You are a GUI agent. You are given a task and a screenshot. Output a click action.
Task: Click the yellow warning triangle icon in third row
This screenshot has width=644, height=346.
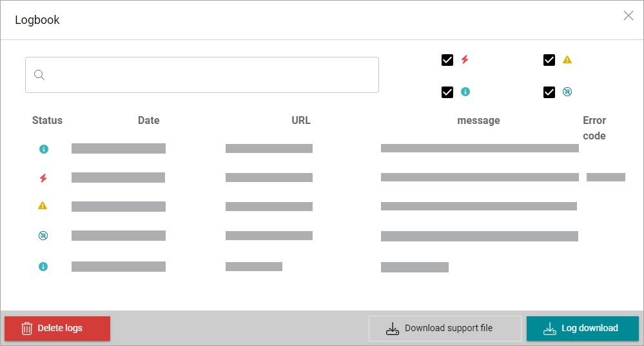click(x=43, y=206)
